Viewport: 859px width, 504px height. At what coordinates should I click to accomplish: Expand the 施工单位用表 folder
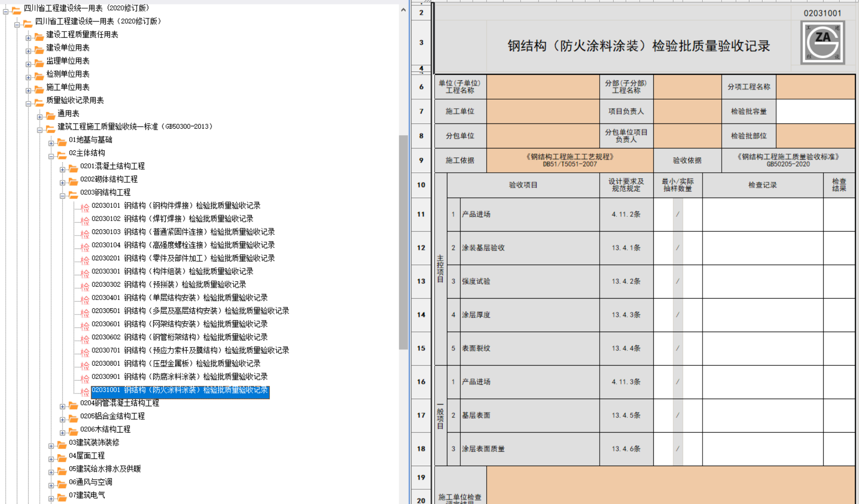(x=28, y=90)
